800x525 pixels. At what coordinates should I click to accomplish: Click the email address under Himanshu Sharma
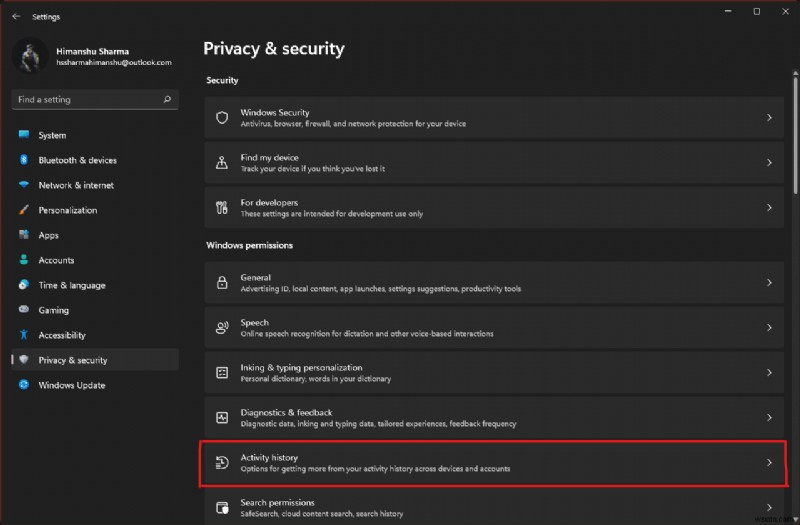click(x=114, y=62)
